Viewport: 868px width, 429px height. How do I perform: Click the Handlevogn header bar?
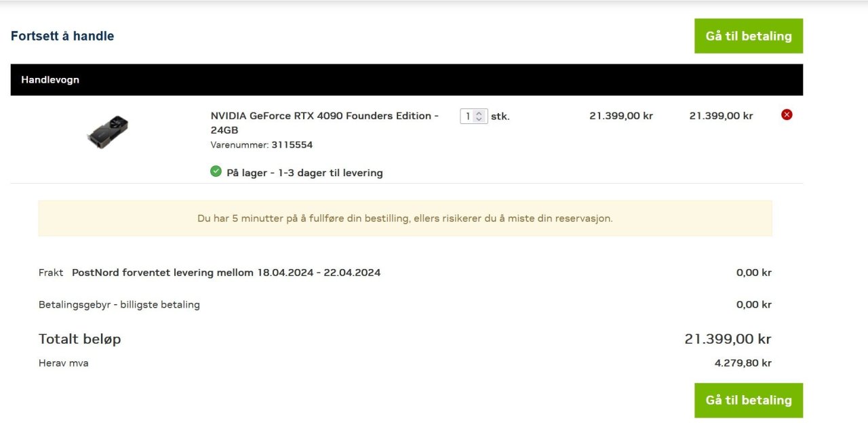pos(407,80)
